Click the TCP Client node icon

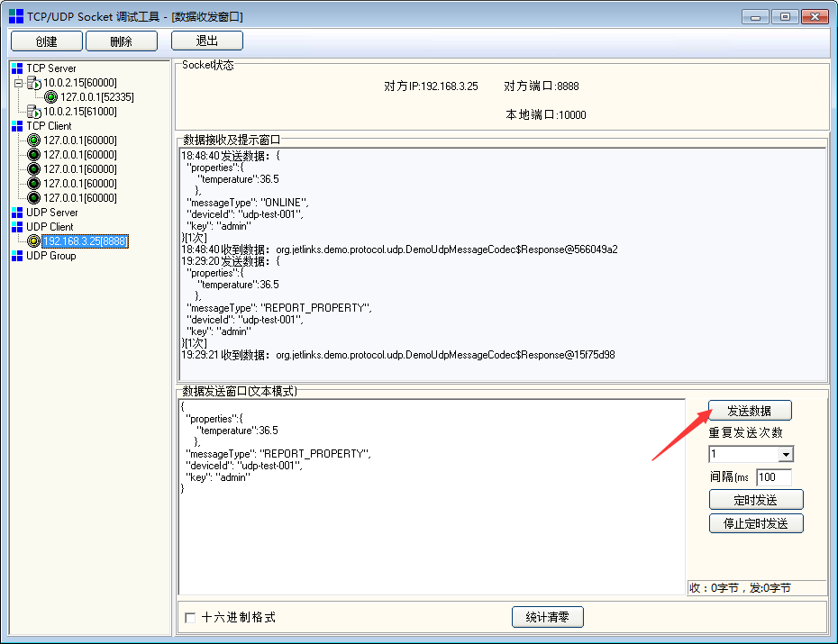17,126
